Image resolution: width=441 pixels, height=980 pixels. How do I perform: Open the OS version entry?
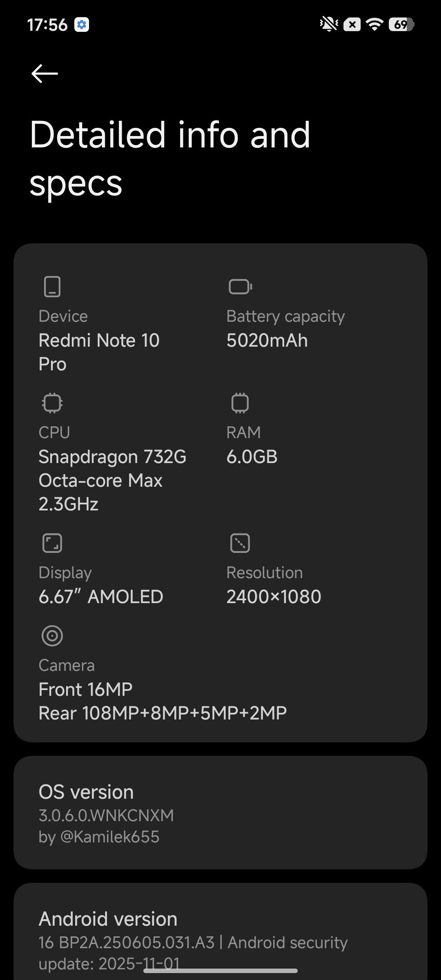220,813
